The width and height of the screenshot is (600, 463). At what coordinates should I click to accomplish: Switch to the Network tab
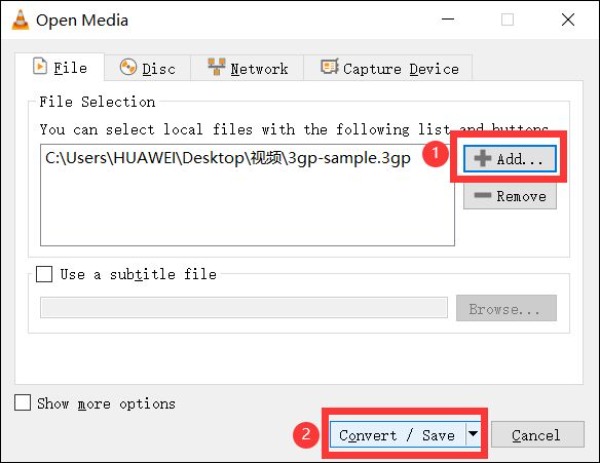[x=247, y=68]
